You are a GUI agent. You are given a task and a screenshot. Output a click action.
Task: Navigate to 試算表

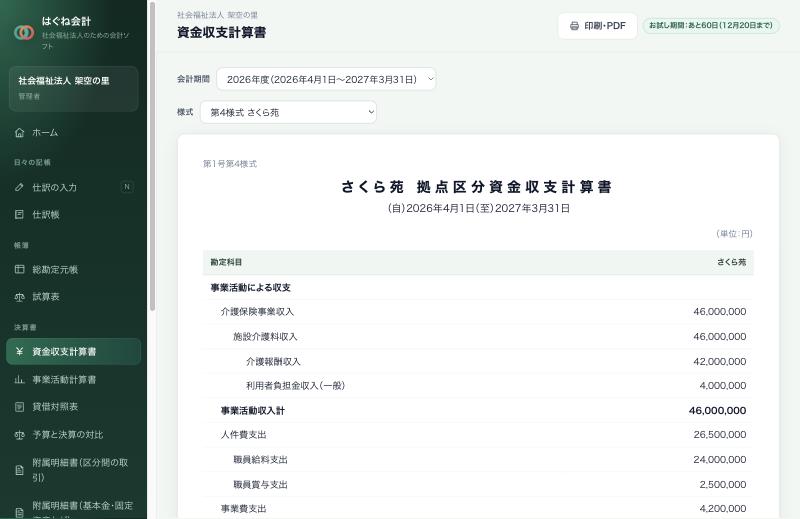(x=73, y=296)
